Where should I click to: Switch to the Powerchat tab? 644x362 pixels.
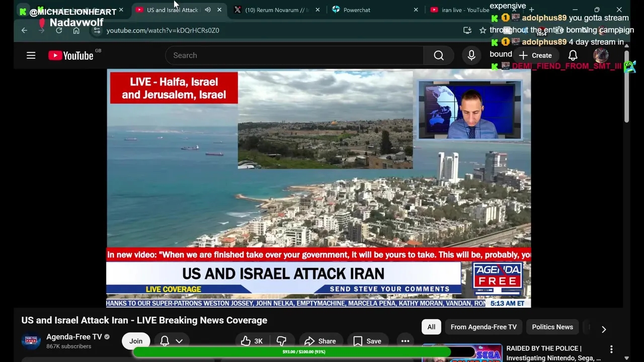point(375,10)
